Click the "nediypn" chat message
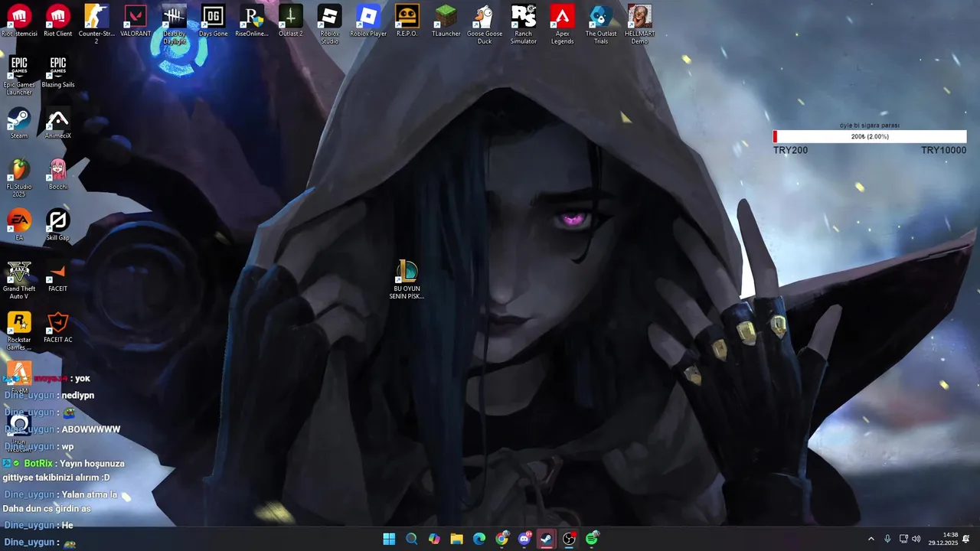980x551 pixels. pos(78,395)
